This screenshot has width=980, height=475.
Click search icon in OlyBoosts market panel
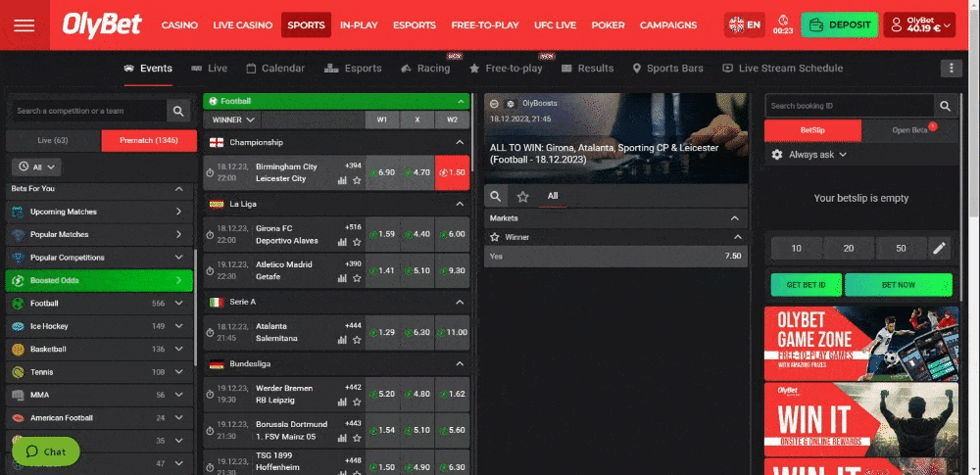pyautogui.click(x=497, y=197)
